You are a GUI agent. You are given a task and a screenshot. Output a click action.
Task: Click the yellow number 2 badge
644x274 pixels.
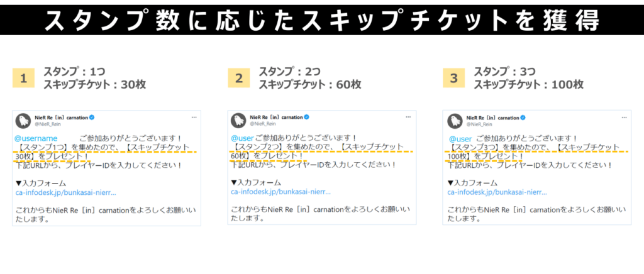point(238,78)
